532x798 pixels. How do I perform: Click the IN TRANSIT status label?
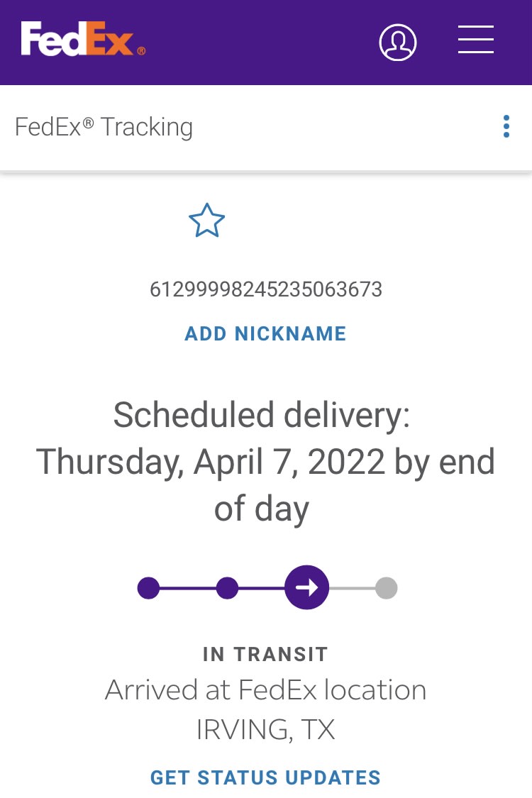tap(265, 654)
